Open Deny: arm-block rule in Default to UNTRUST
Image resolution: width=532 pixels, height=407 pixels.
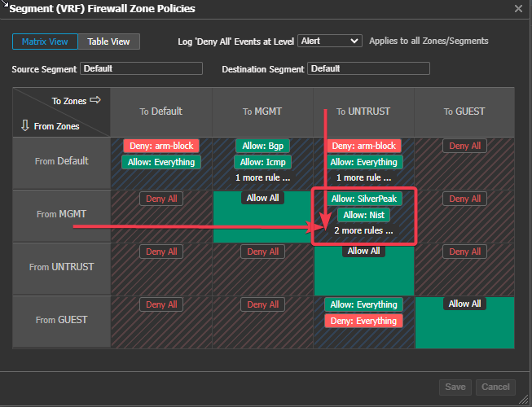363,146
